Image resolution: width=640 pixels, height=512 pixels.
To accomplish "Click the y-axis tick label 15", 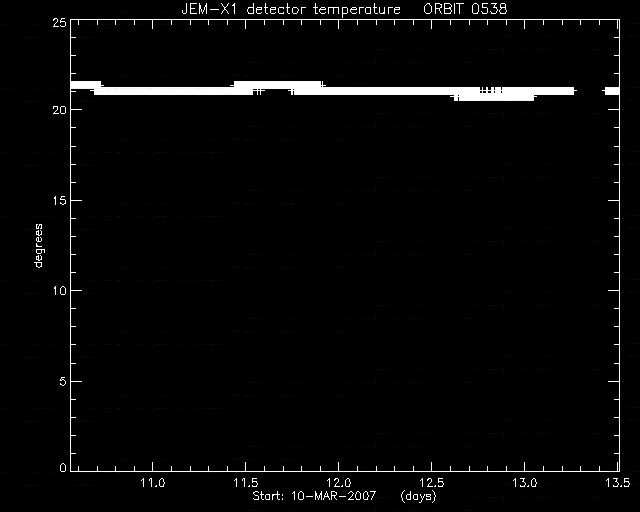I will click(x=60, y=200).
